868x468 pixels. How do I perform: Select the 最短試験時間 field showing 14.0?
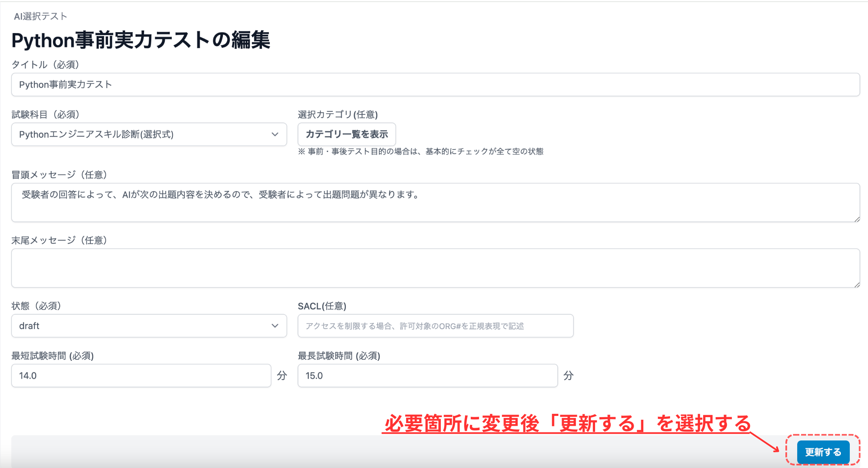[141, 375]
